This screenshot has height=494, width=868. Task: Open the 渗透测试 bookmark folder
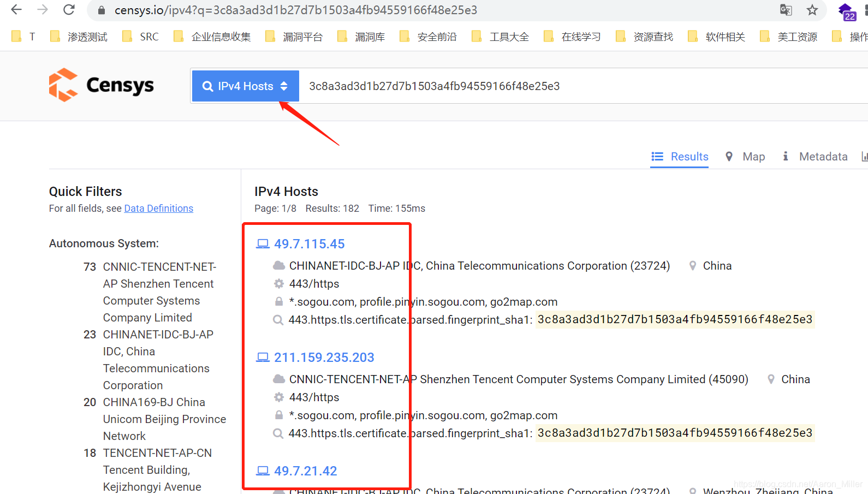pyautogui.click(x=78, y=37)
